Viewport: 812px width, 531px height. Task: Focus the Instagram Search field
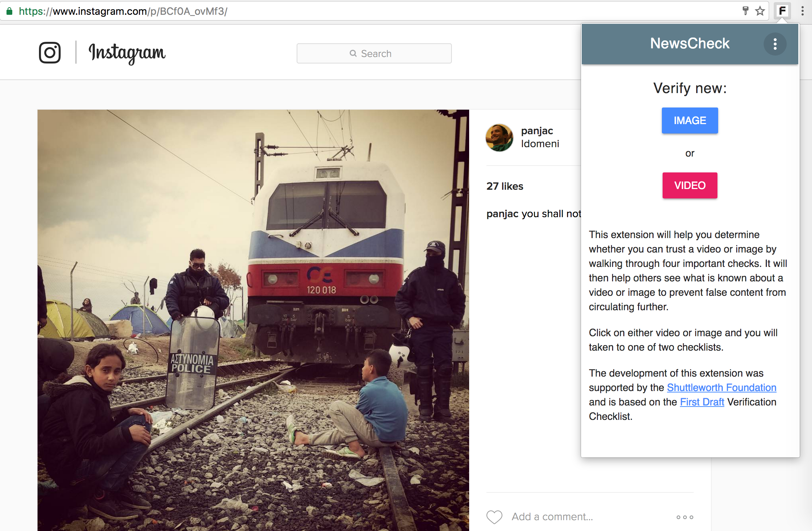[x=374, y=53]
